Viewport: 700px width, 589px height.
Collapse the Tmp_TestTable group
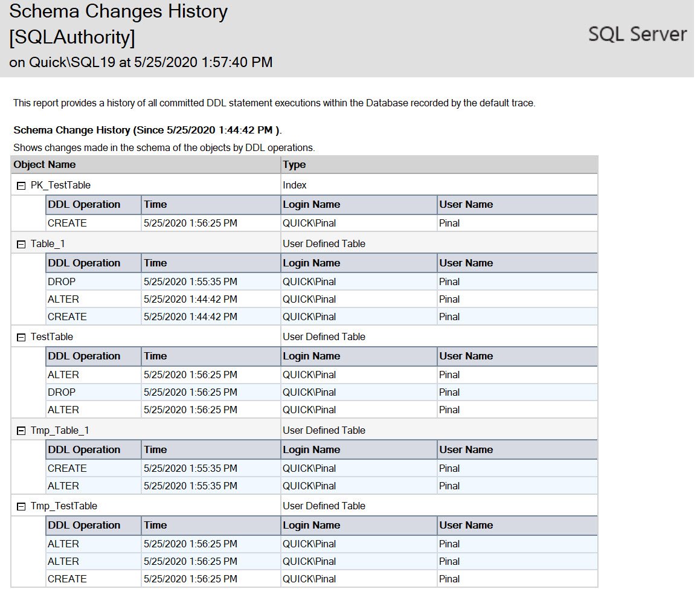(x=21, y=507)
